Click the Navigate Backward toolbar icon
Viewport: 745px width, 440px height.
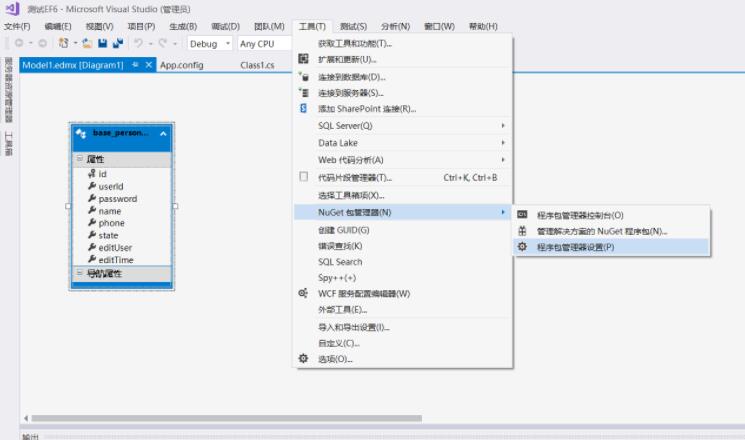coord(20,43)
